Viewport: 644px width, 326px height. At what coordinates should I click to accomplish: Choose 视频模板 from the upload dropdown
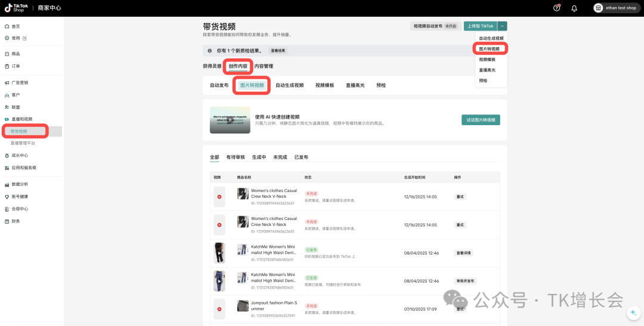[x=487, y=60]
